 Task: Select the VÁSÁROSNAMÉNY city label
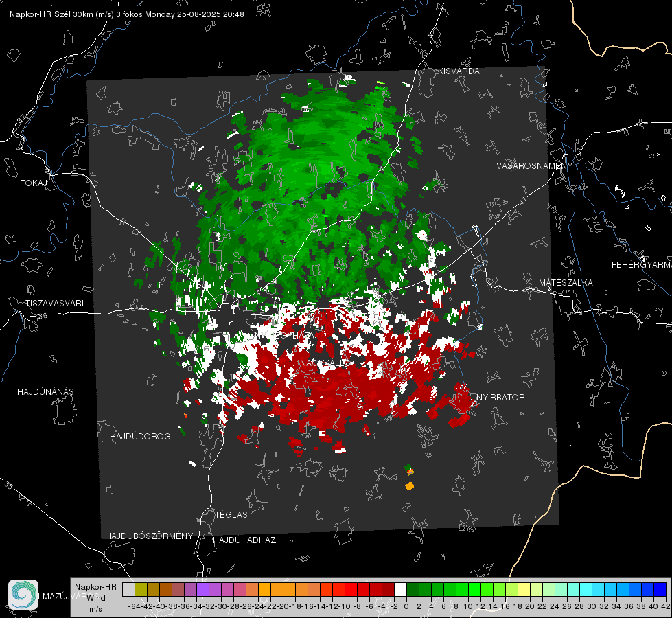535,166
